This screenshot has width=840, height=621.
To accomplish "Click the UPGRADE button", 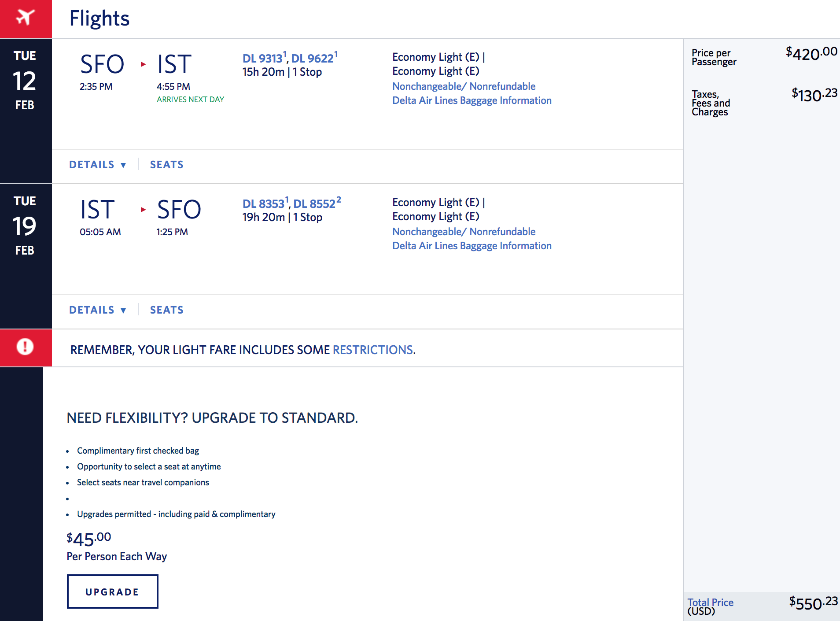I will coord(112,591).
